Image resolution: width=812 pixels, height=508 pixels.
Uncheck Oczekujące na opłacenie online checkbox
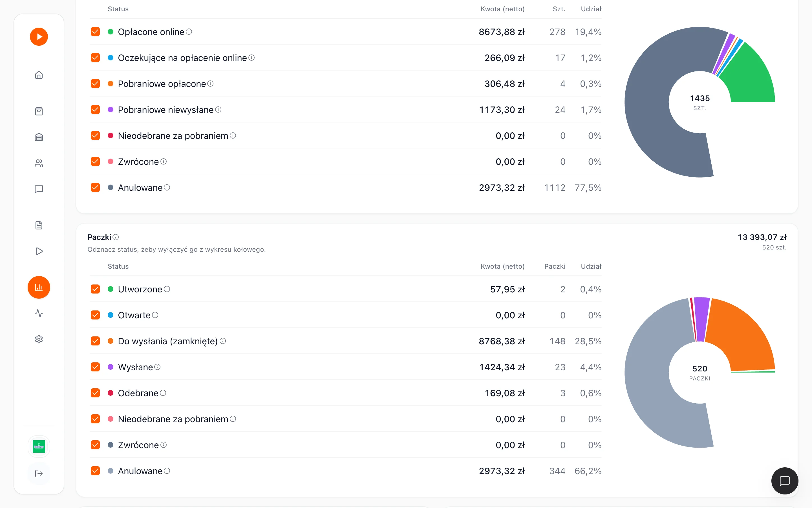click(x=95, y=58)
